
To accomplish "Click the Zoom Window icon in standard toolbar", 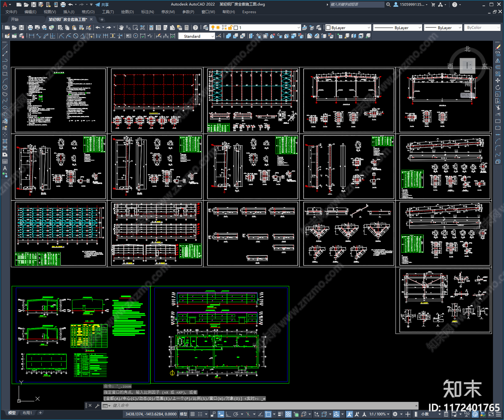I will coord(135,28).
